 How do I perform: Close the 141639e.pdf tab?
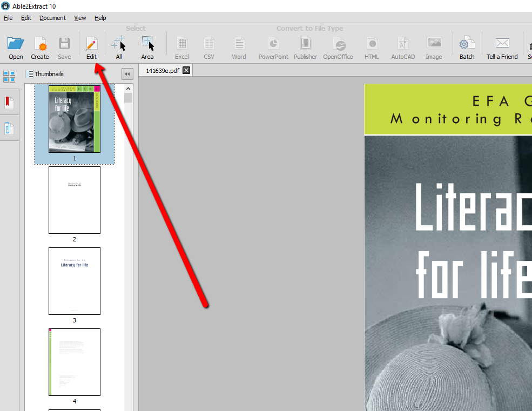(x=186, y=70)
